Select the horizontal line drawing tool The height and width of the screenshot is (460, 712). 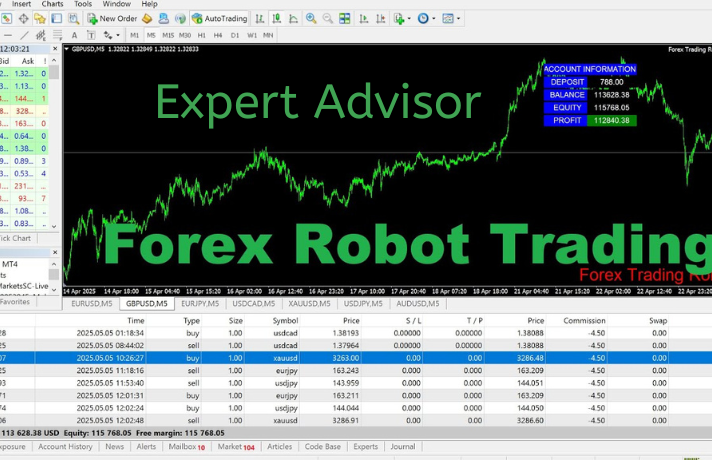[x=8, y=35]
